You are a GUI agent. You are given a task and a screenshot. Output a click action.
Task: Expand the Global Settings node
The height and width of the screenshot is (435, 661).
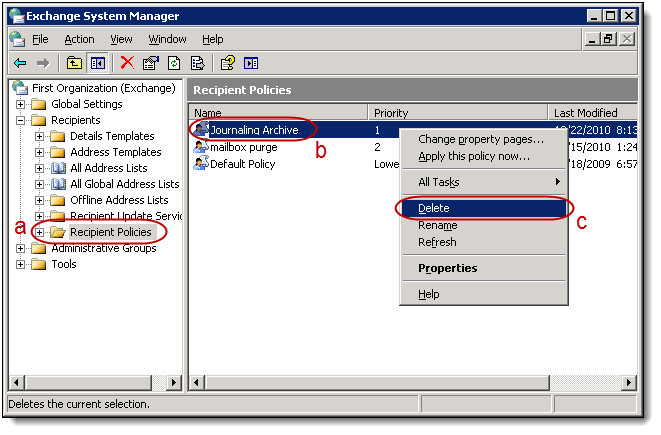click(20, 104)
